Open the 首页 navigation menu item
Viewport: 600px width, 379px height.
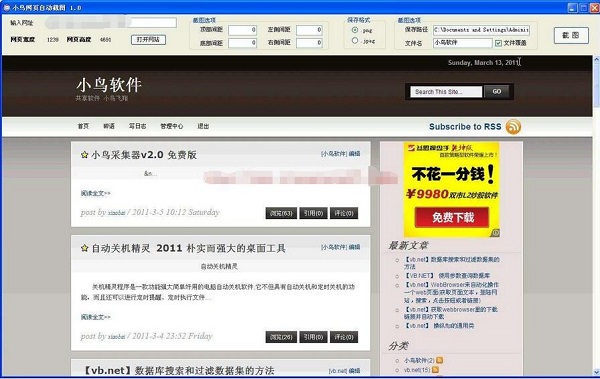click(83, 126)
